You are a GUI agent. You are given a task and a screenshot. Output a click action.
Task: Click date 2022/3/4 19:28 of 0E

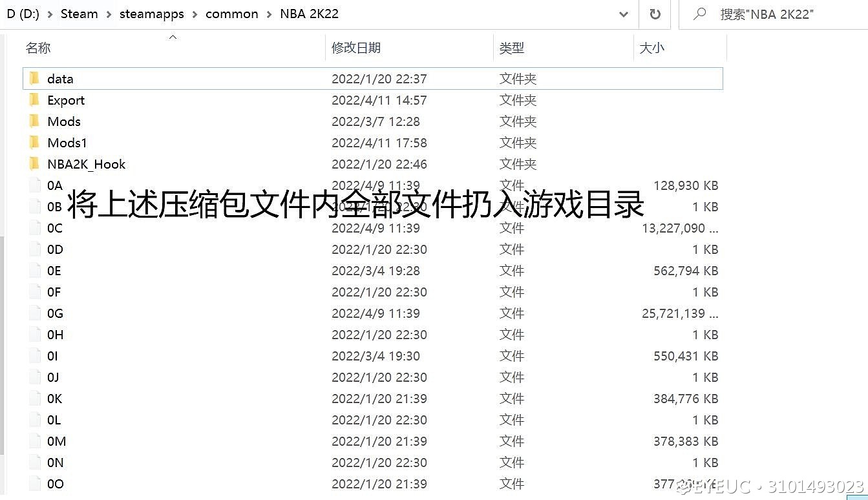[x=376, y=271]
